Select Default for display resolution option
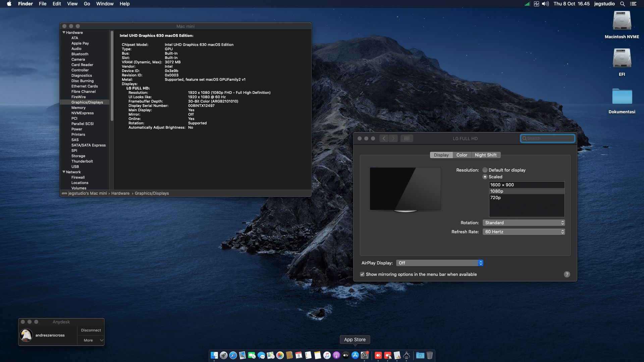 click(485, 170)
